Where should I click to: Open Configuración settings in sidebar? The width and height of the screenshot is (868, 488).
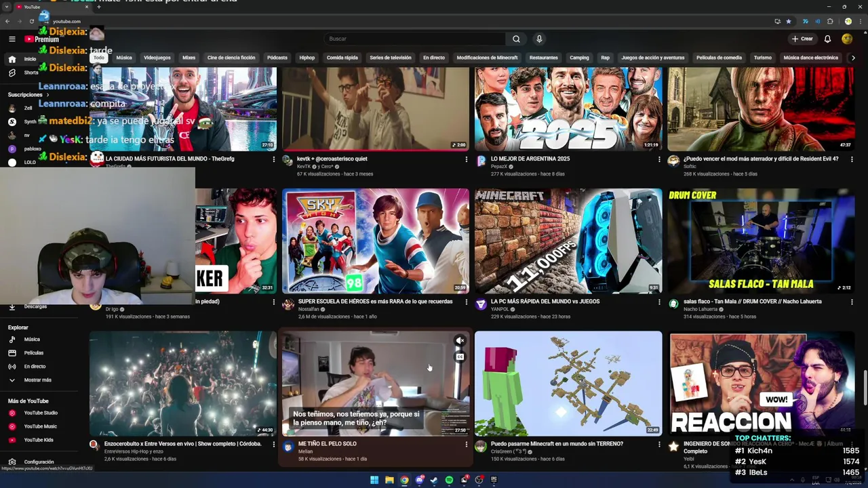tap(39, 462)
